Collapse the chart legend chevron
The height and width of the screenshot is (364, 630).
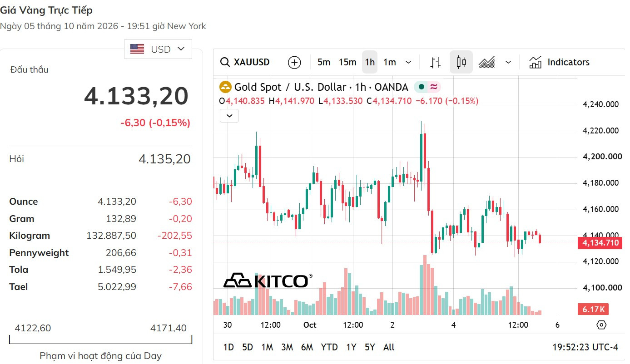pyautogui.click(x=229, y=116)
